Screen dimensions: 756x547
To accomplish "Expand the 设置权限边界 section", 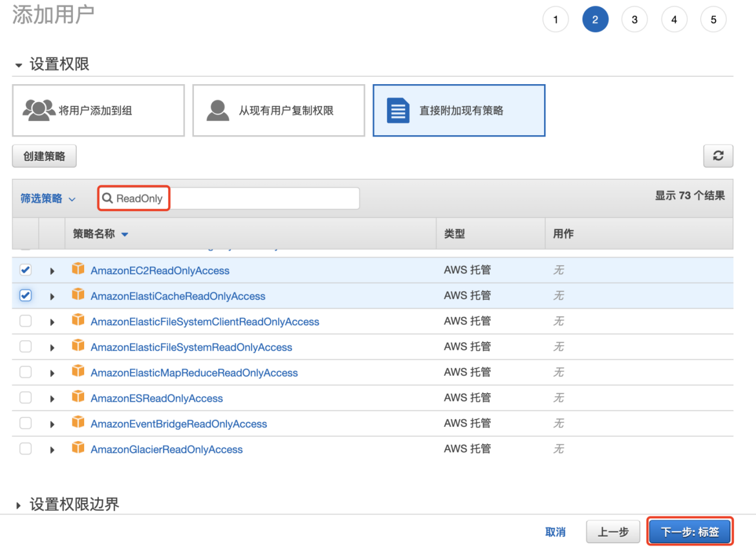I will tap(18, 505).
